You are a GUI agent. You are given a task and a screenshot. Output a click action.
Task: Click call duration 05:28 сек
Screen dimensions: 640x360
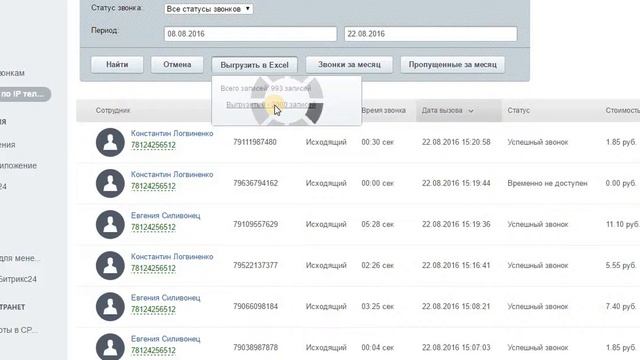pyautogui.click(x=378, y=224)
